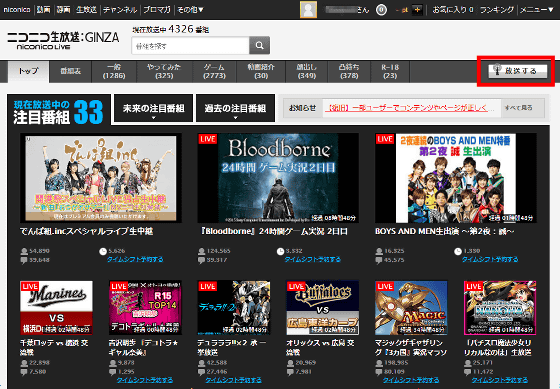Open the メニュー dropdown in top bar
Image resolution: width=560 pixels, height=389 pixels.
point(536,10)
